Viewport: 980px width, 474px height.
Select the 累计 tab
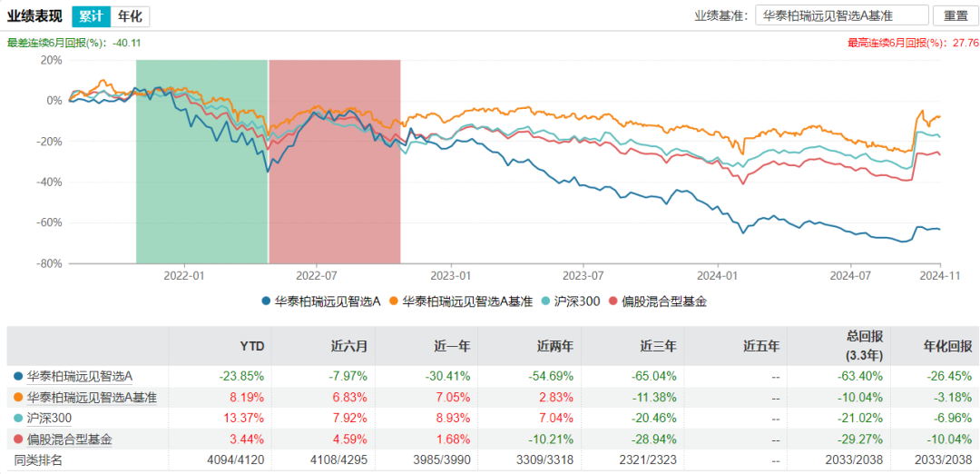[90, 16]
